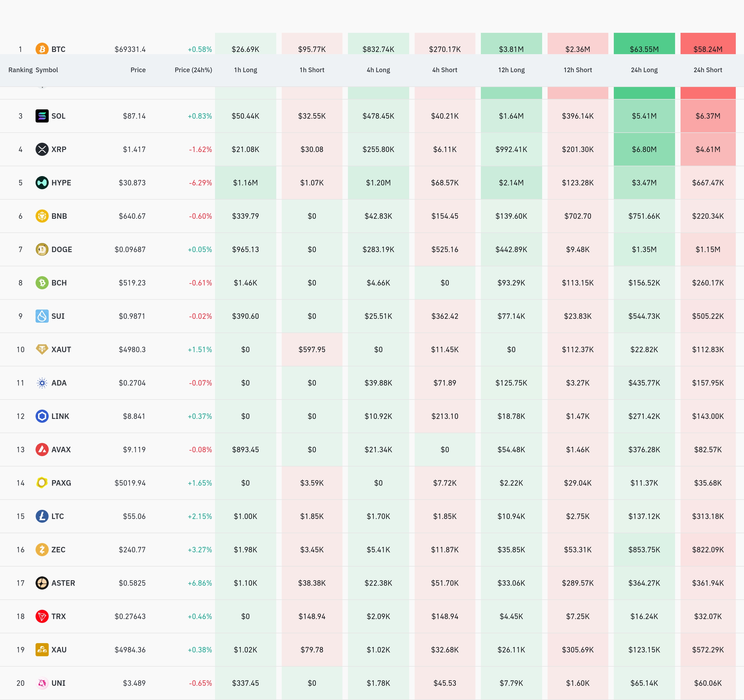Screen dimensions: 744x700
Task: Open the PAXG symbol link
Action: [61, 483]
